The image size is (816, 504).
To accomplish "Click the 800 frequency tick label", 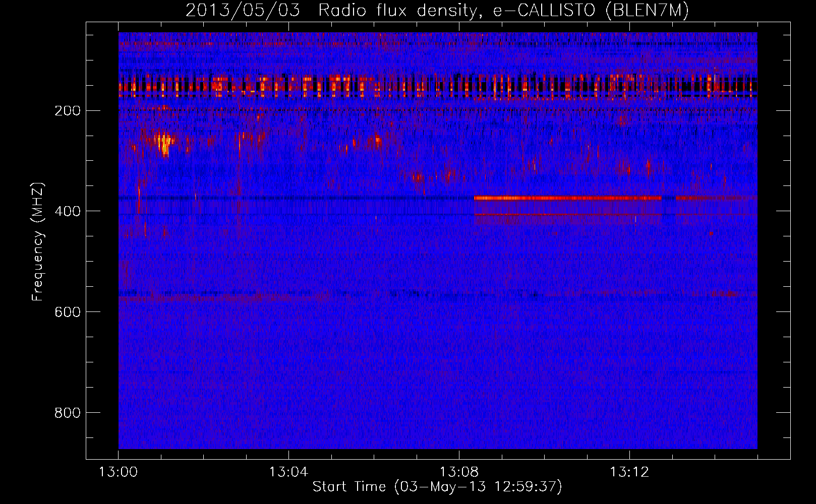I will click(x=67, y=412).
